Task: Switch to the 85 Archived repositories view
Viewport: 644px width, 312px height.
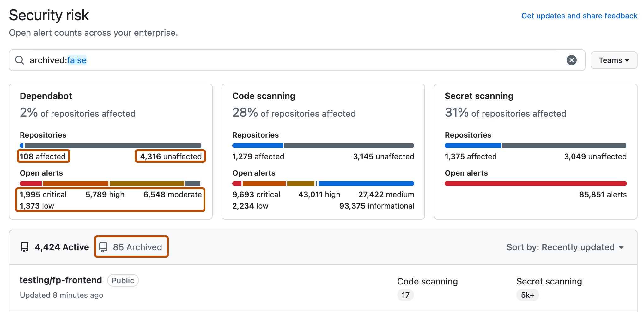Action: (137, 247)
